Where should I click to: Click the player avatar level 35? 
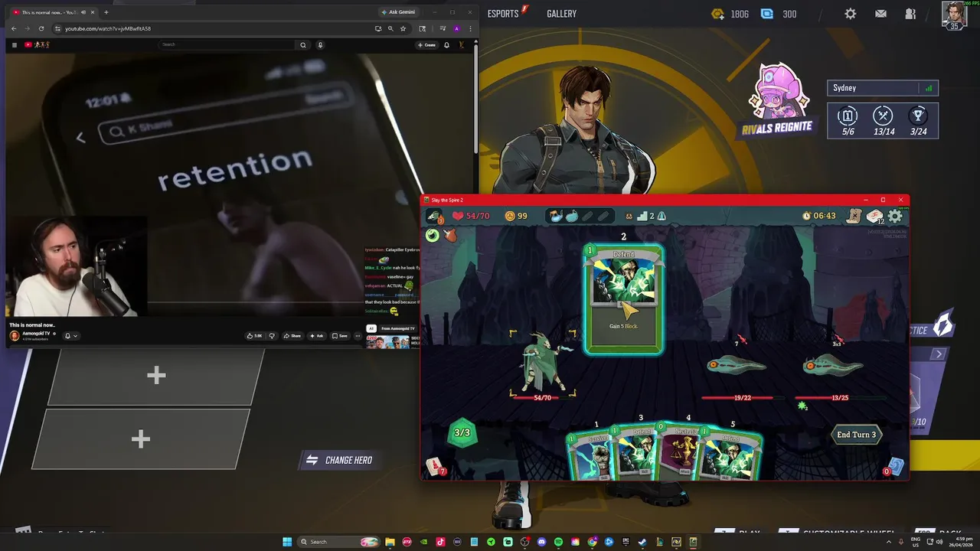pos(954,15)
